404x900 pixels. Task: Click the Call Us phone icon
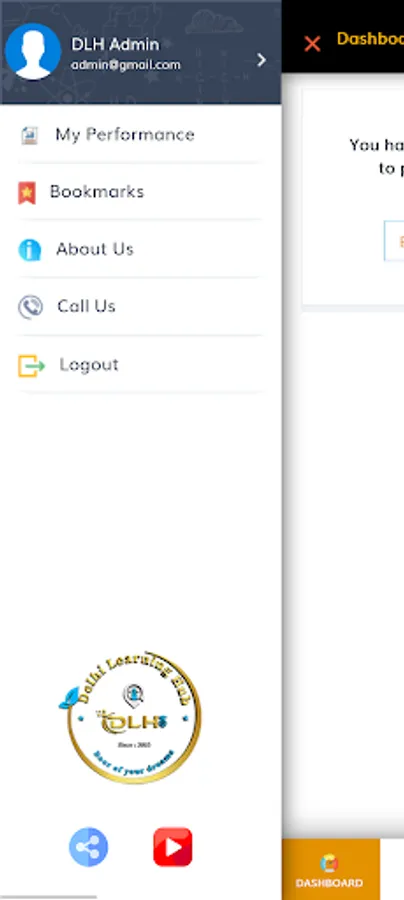click(30, 307)
